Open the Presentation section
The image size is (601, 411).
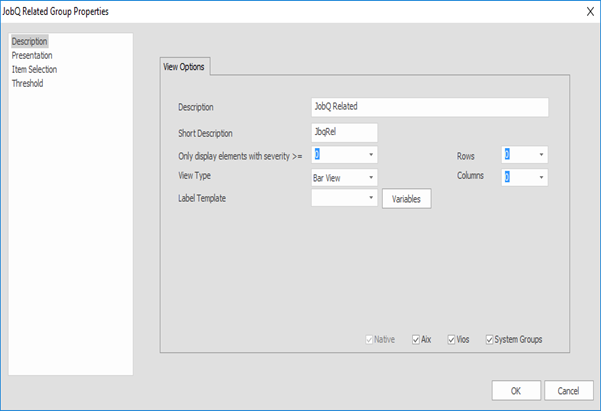tap(32, 55)
